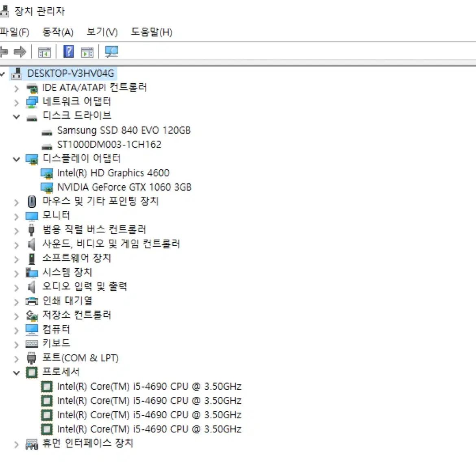Open the 도움말(H) menu
The height and width of the screenshot is (476, 476).
click(152, 32)
